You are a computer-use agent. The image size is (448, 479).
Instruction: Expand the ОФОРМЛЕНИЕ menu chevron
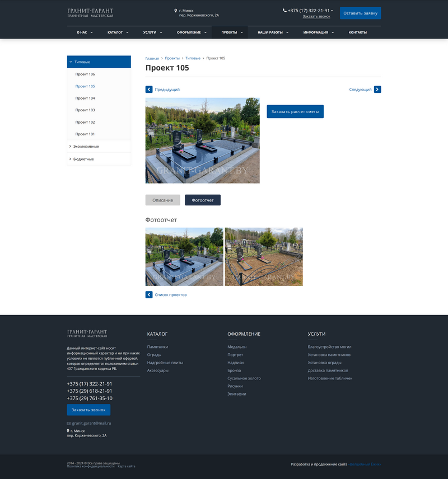(206, 32)
